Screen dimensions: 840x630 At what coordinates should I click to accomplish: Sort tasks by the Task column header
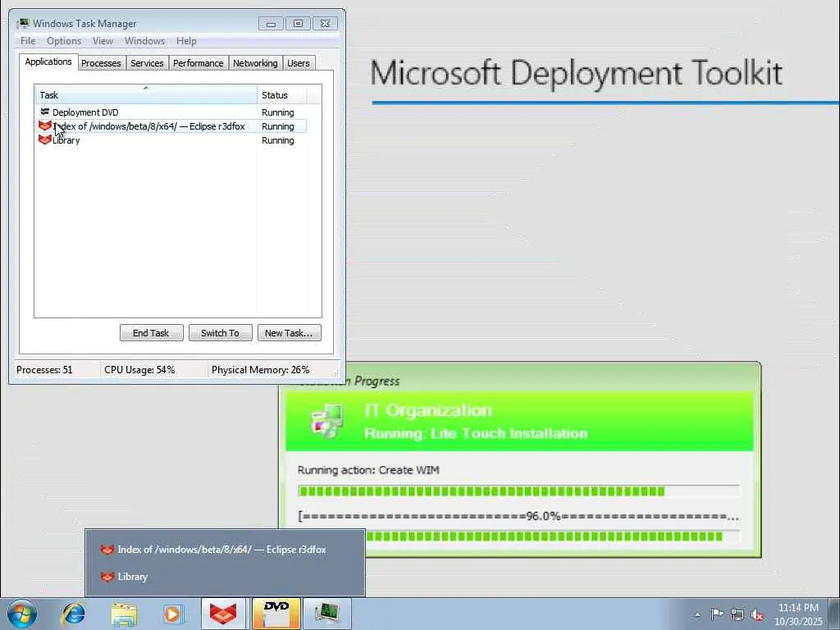click(x=146, y=95)
